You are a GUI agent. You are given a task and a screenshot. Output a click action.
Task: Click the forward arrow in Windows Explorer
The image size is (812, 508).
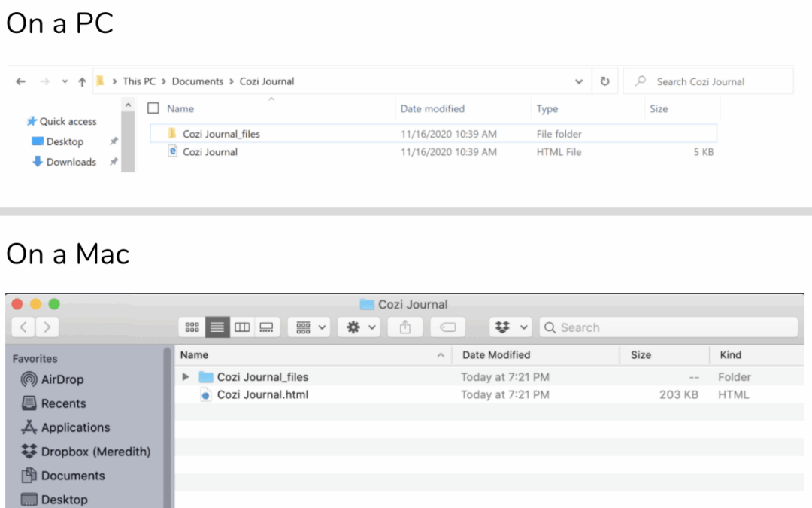[45, 81]
